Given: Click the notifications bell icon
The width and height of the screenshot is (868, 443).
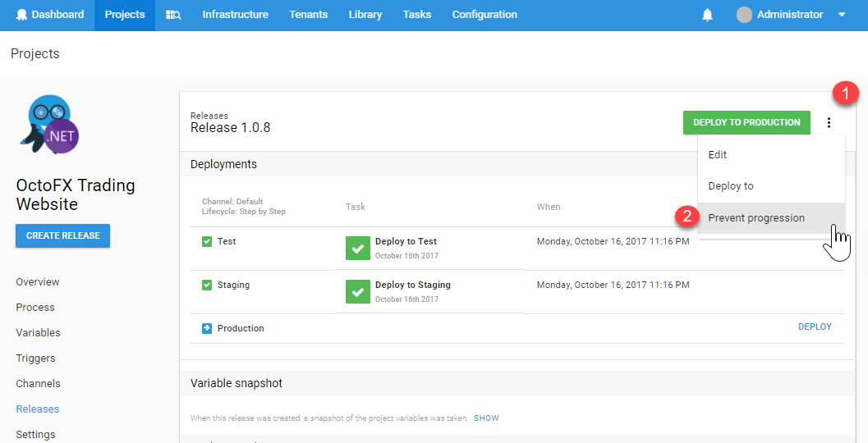Looking at the screenshot, I should 707,15.
